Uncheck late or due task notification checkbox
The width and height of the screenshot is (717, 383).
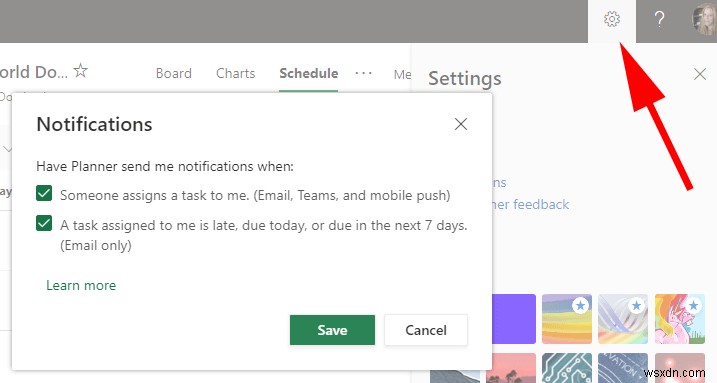44,223
